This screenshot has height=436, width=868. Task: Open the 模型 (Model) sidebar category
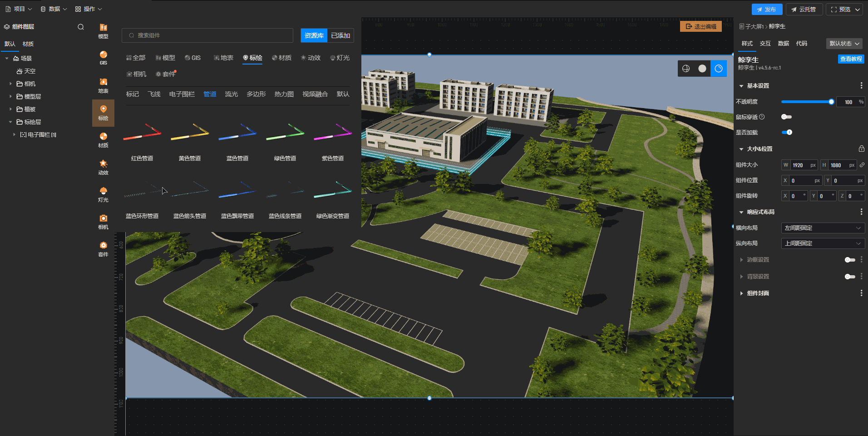click(103, 31)
